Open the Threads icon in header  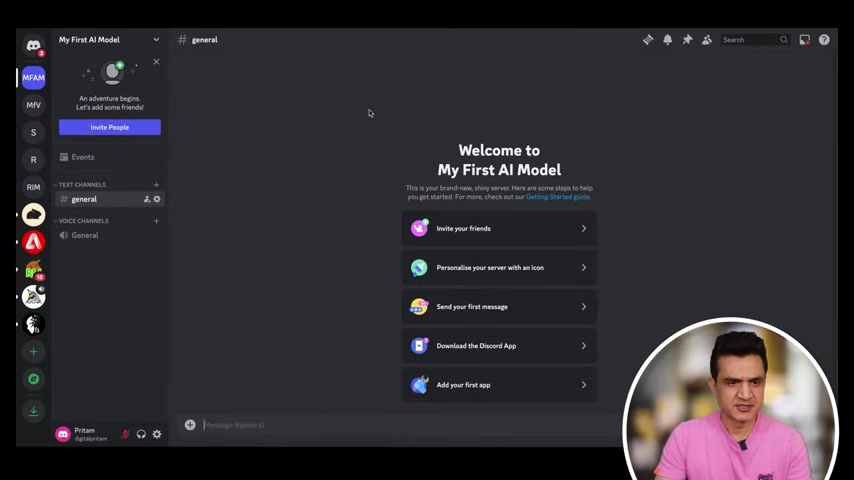tap(648, 40)
